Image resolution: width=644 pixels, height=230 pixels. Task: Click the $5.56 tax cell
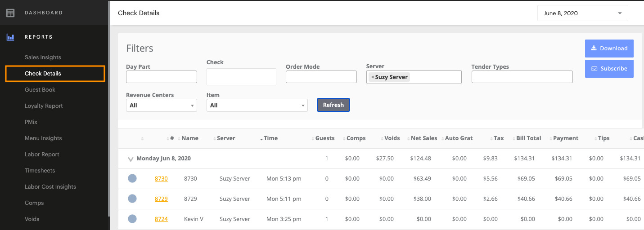click(490, 179)
